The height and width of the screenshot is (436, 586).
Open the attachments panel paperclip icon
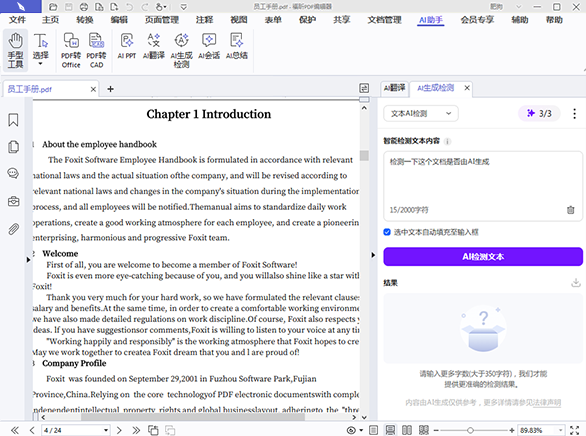click(13, 229)
